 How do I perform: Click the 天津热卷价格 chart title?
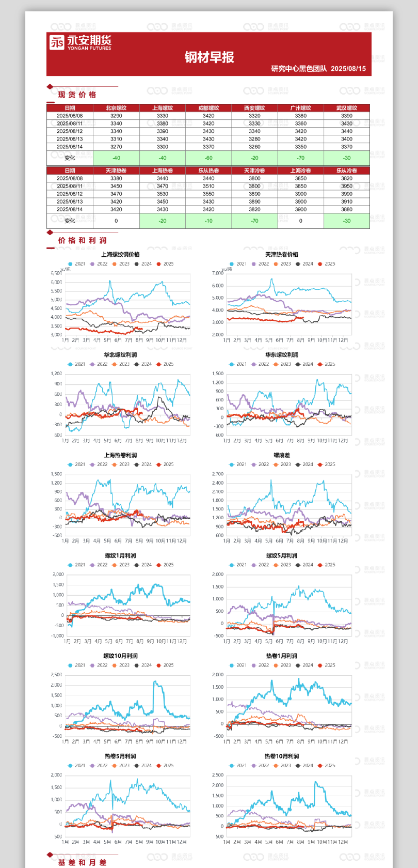tap(282, 254)
